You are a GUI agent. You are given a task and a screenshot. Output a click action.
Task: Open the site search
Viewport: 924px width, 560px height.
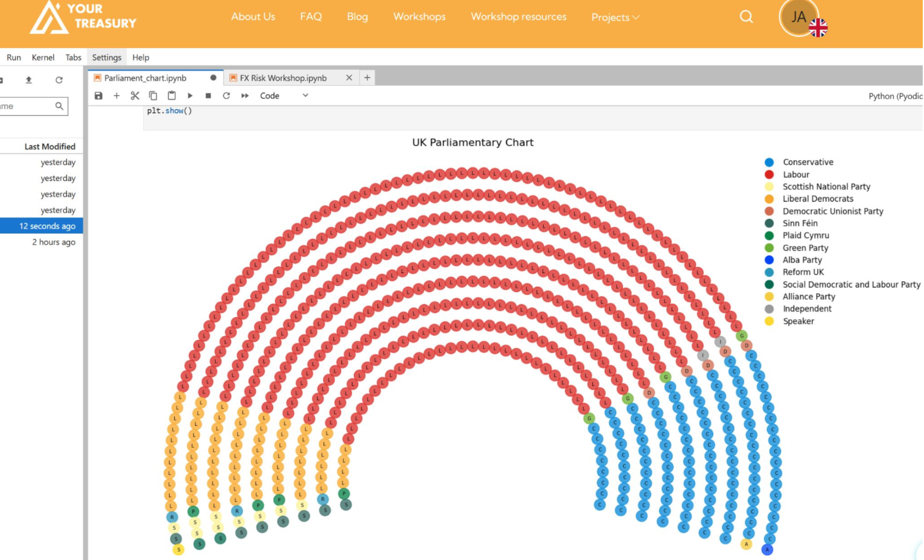click(746, 18)
